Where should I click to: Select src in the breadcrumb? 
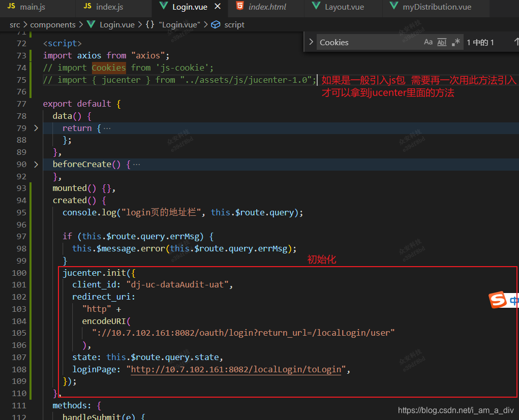coord(15,25)
